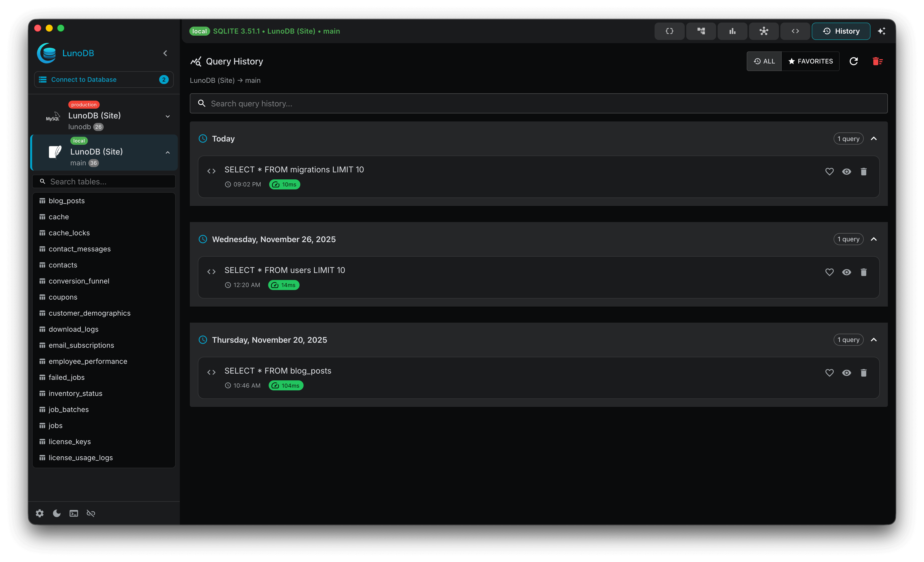Collapse the Wednesday, November 26 group
This screenshot has height=562, width=924.
pos(874,239)
